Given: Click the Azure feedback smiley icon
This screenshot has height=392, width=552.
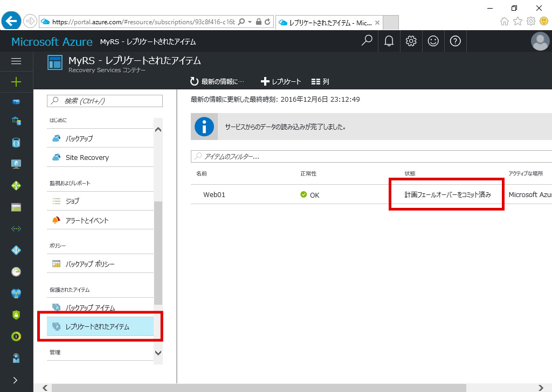Looking at the screenshot, I should (433, 41).
